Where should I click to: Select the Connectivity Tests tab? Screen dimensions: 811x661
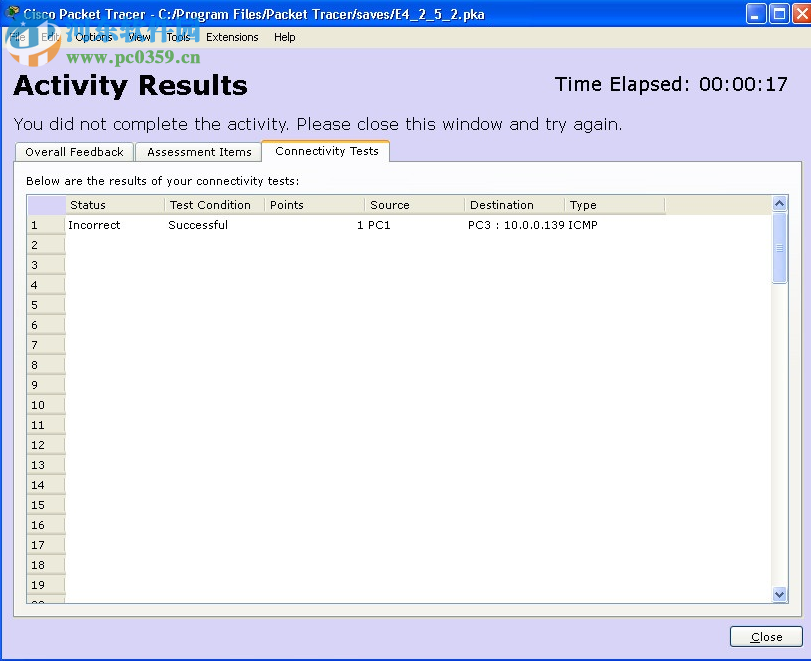tap(326, 151)
